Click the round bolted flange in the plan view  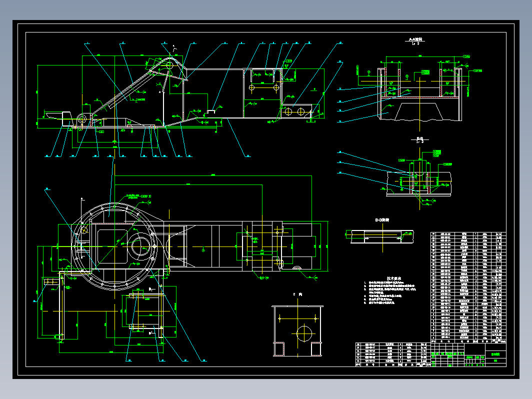[114, 246]
